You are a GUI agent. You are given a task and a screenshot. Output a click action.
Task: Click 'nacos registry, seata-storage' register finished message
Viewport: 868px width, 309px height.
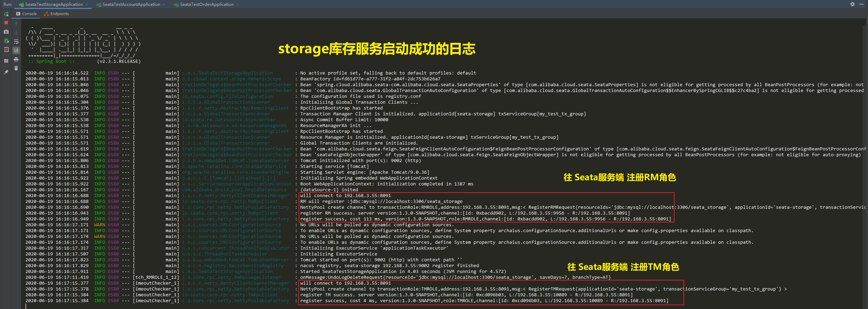390,266
